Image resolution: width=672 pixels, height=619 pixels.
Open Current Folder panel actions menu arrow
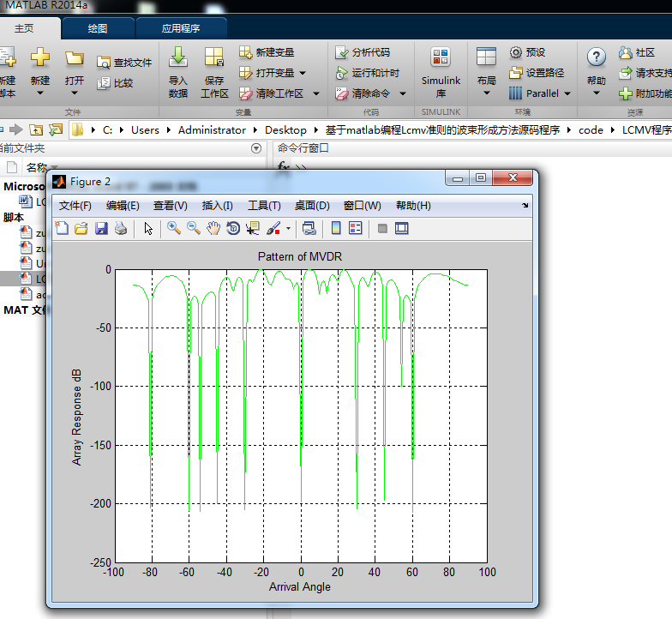click(x=256, y=148)
